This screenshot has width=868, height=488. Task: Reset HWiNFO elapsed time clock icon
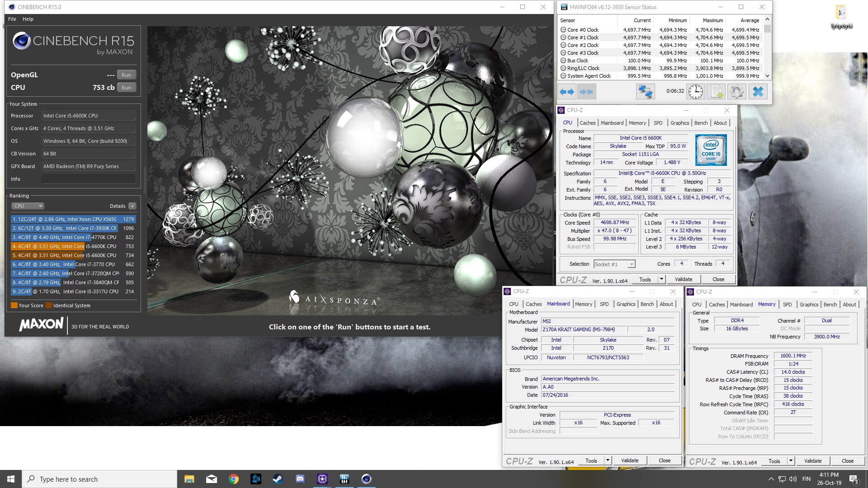click(695, 92)
